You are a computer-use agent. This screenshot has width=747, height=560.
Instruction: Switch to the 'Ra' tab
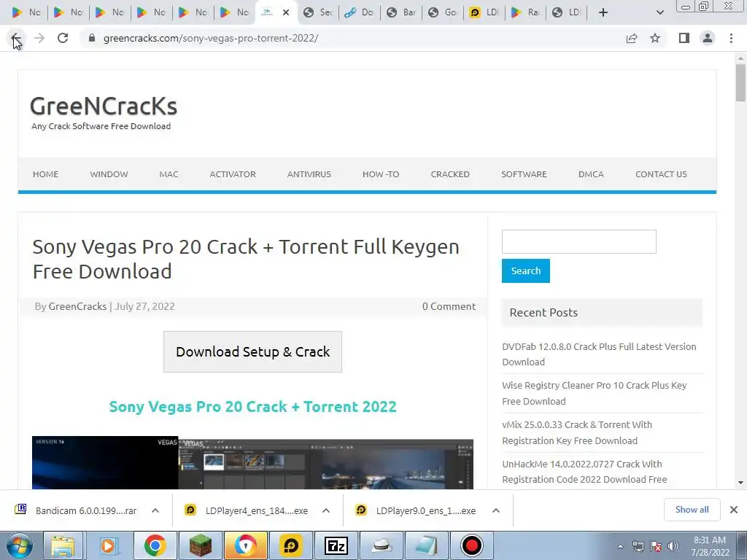(x=525, y=12)
